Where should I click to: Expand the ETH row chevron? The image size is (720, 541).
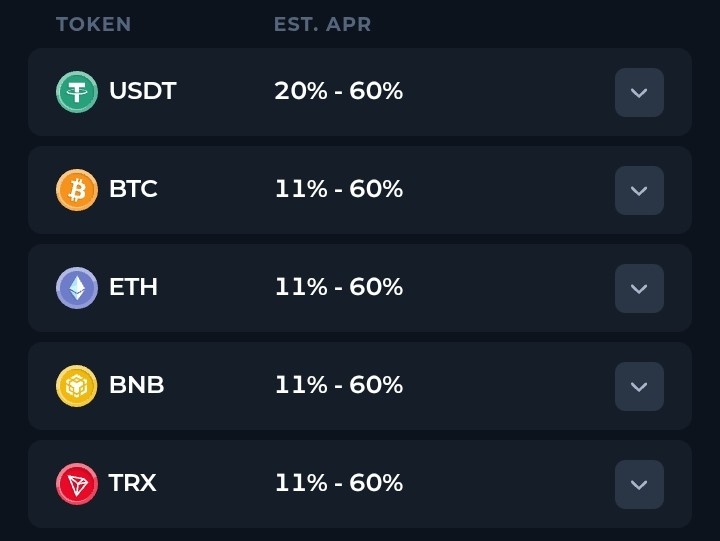point(639,289)
